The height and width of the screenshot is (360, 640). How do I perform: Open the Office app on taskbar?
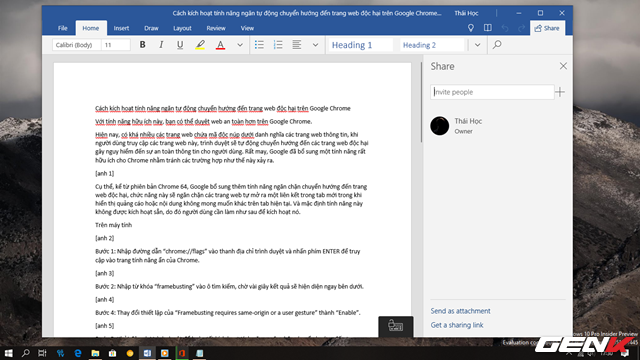[x=182, y=353]
